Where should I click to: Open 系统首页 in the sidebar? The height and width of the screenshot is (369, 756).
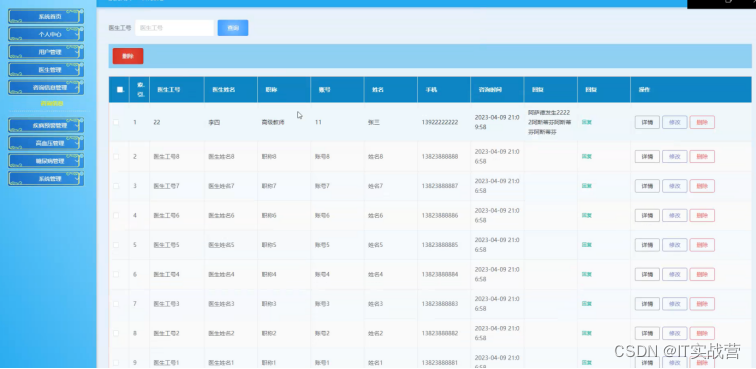tap(46, 16)
